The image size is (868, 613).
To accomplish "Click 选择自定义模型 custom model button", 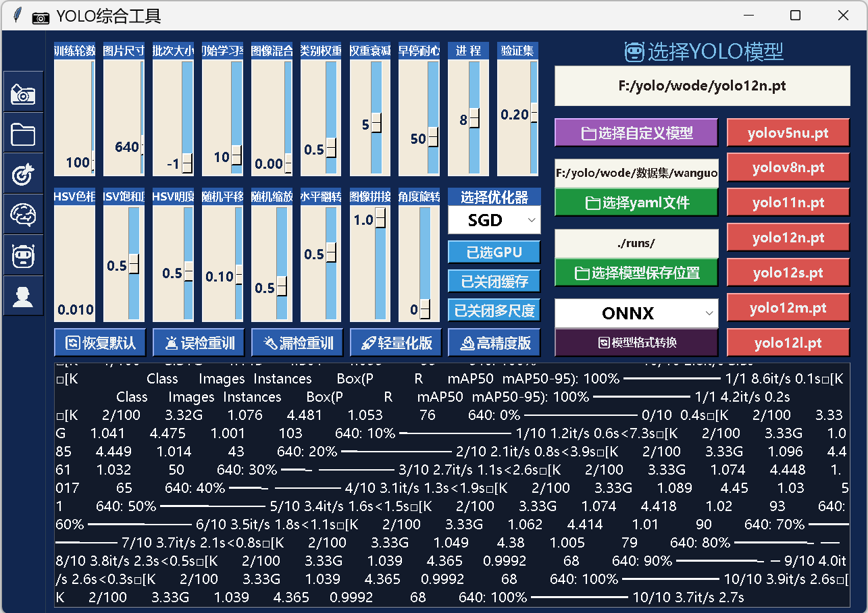I will [x=636, y=133].
